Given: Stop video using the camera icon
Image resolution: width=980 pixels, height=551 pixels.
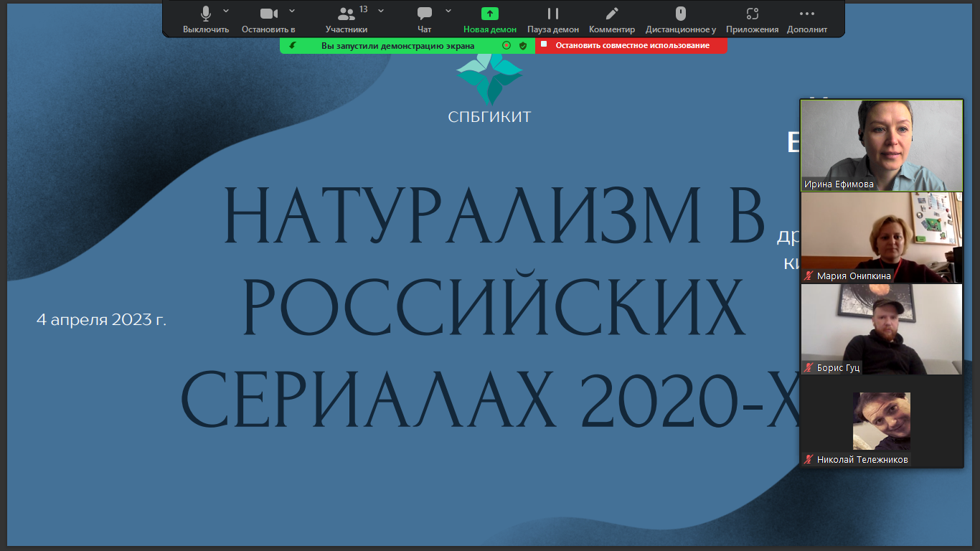Looking at the screenshot, I should 268,14.
